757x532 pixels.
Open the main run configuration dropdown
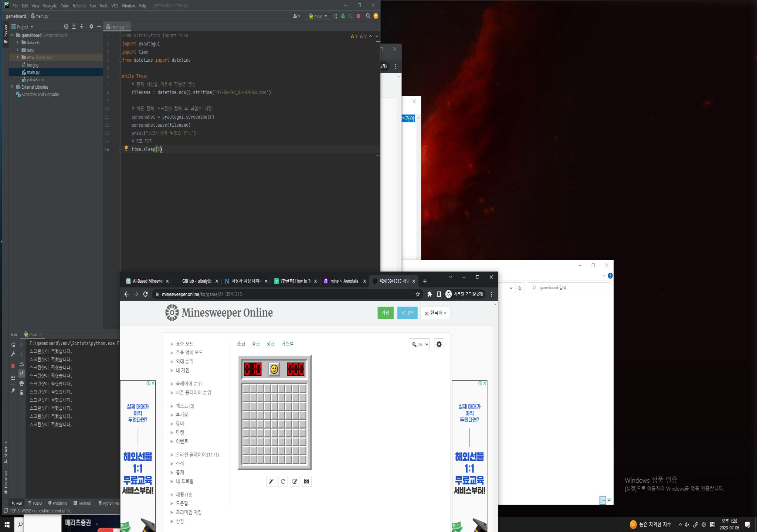[x=318, y=16]
